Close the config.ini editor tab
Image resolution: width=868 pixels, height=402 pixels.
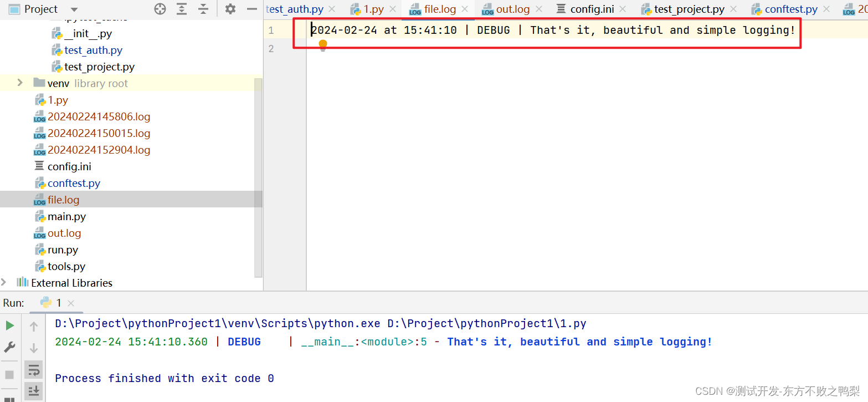click(x=623, y=9)
